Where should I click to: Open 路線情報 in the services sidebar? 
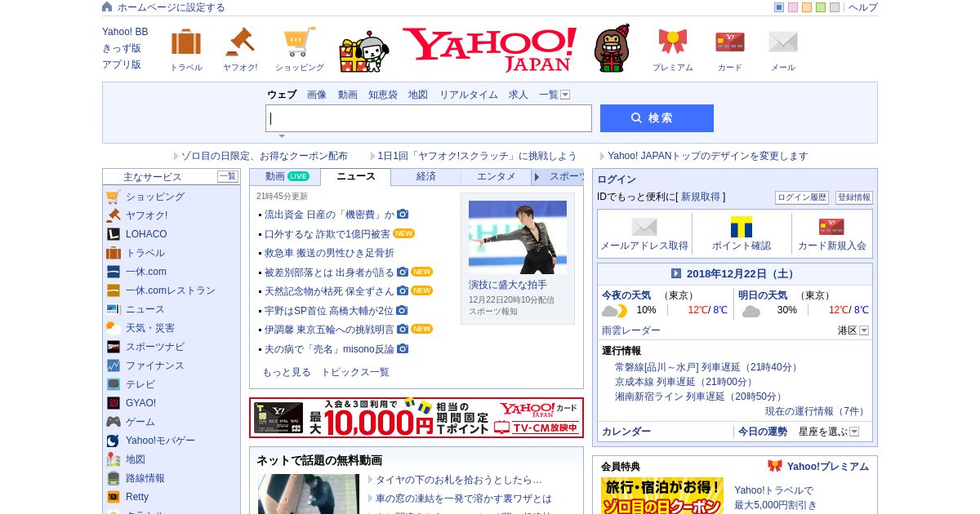145,478
